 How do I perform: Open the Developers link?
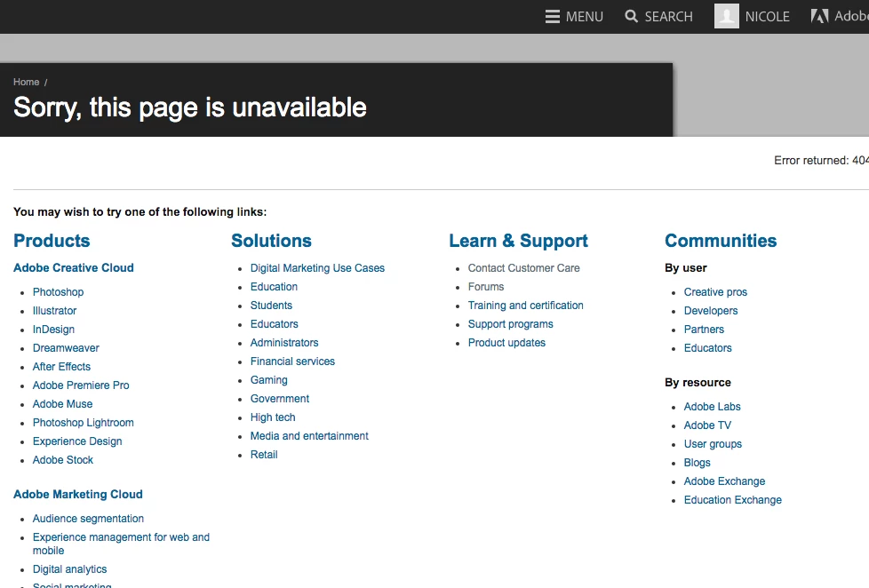pos(711,311)
